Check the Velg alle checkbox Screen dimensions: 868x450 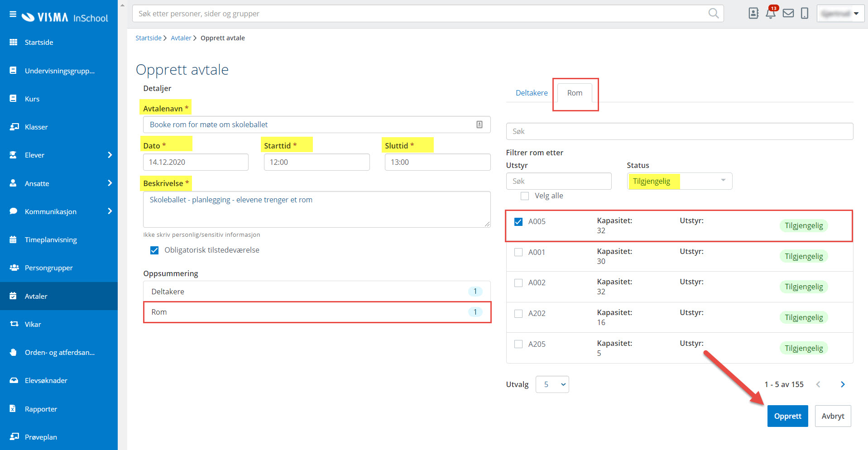[525, 196]
